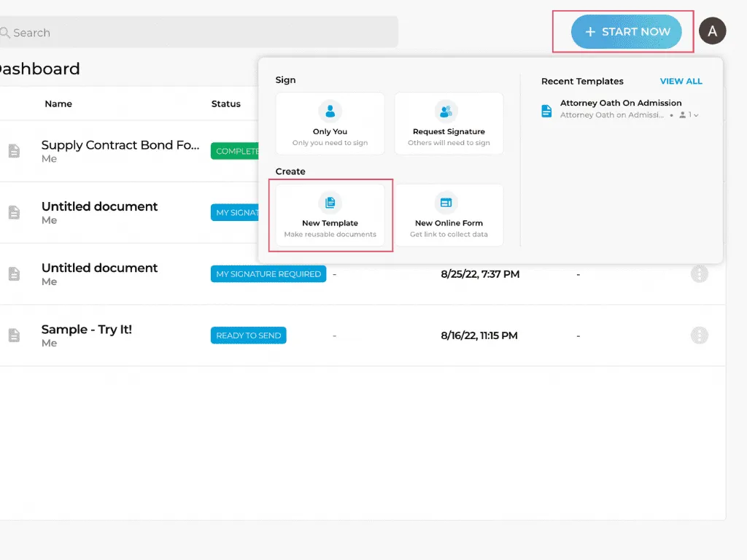
Task: Open more options for Sample - Try It!
Action: pyautogui.click(x=700, y=335)
